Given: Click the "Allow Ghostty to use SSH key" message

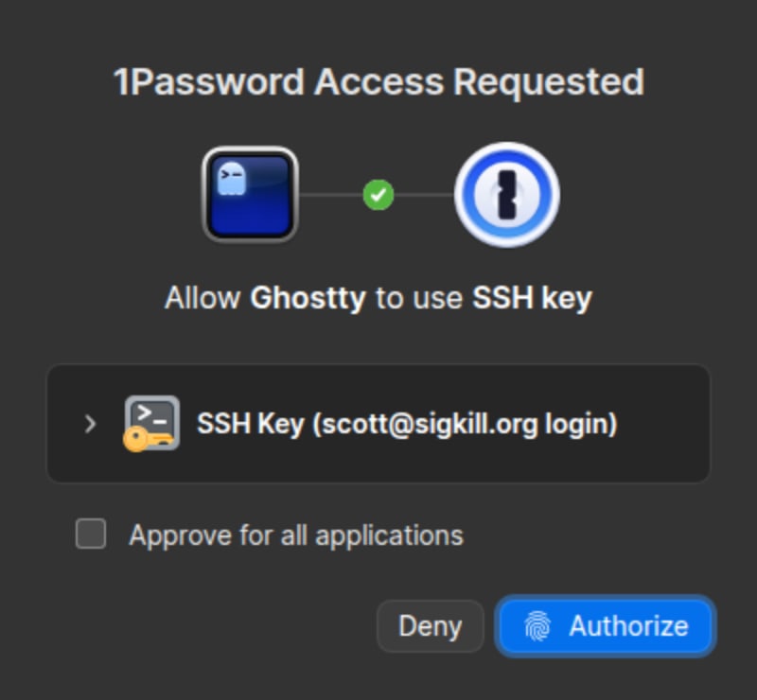Looking at the screenshot, I should tap(378, 299).
